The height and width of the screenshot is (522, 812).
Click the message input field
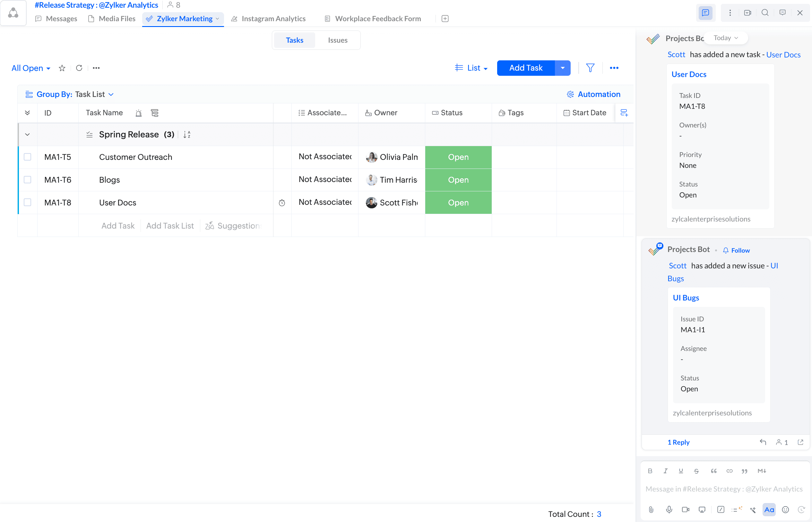[724, 489]
